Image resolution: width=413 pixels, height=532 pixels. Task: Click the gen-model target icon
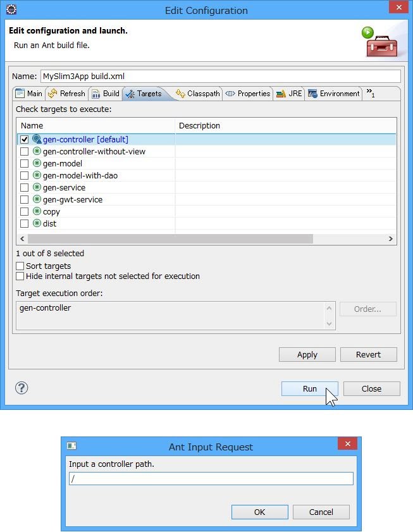point(37,163)
